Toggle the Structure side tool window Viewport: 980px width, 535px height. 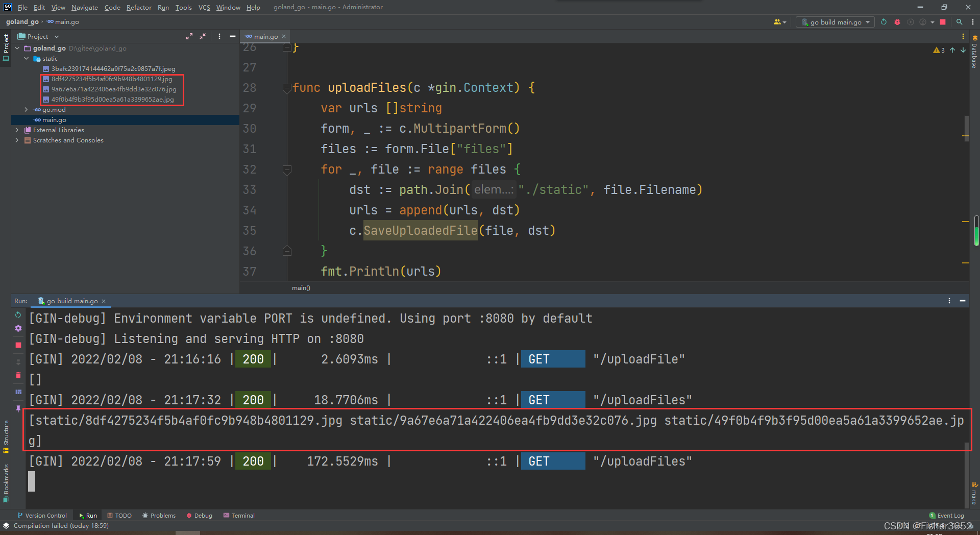pos(6,437)
